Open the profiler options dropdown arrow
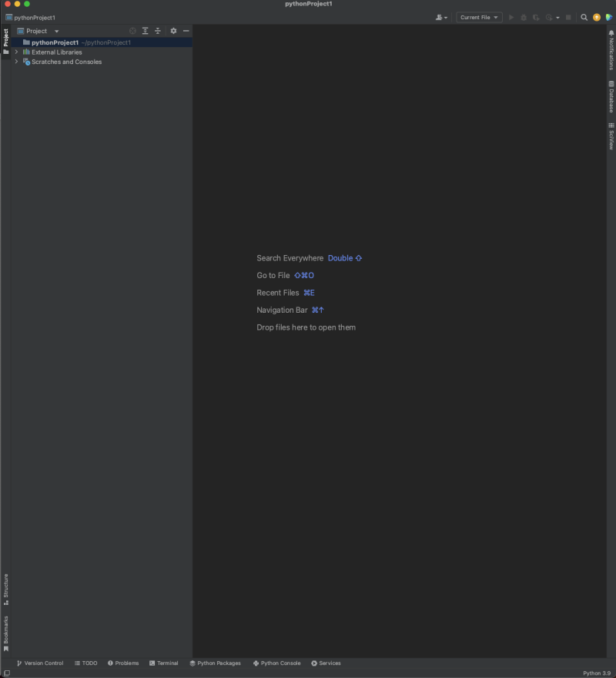 pyautogui.click(x=557, y=18)
